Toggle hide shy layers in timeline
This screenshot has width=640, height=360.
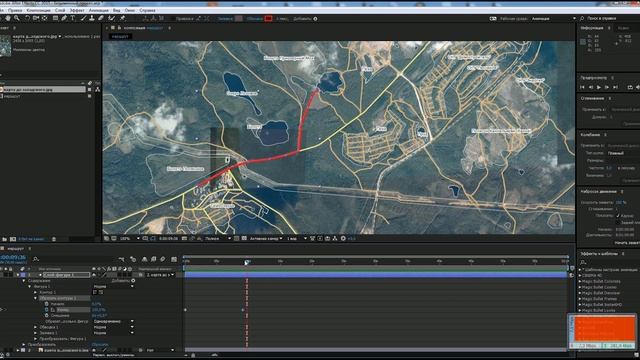pyautogui.click(x=144, y=259)
